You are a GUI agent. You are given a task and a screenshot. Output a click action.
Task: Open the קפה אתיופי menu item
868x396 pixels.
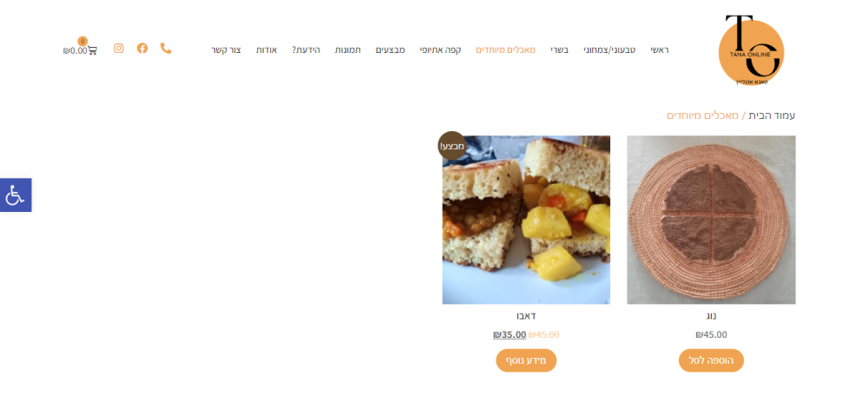(x=441, y=49)
